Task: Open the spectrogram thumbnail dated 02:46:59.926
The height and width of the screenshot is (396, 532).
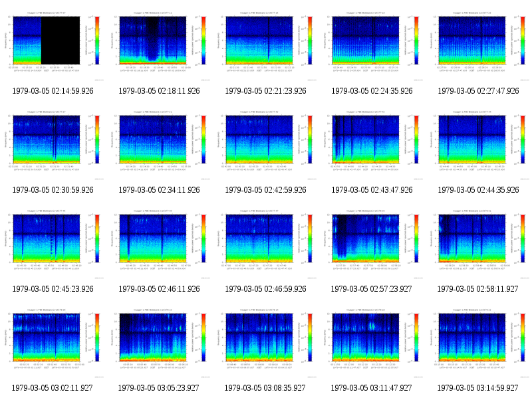Action: [265, 244]
